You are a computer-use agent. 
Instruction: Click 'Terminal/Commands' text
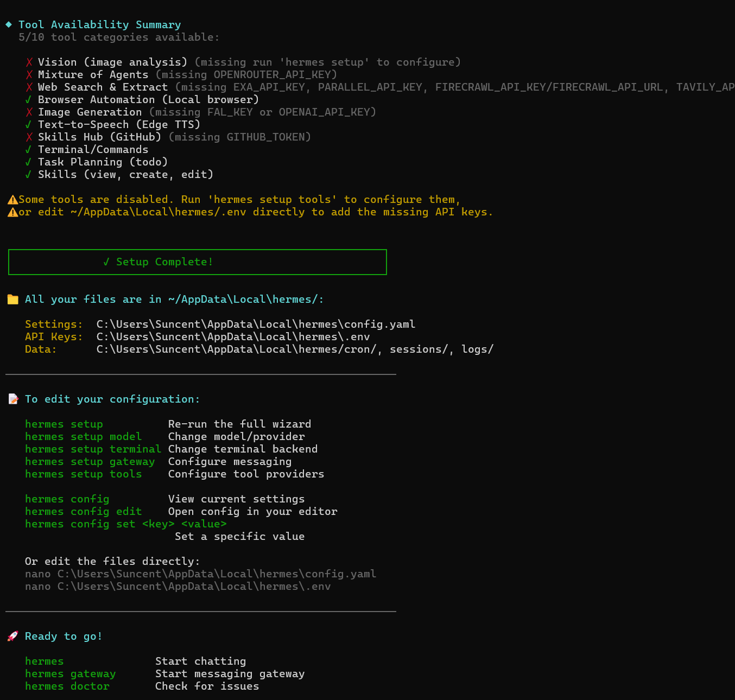point(93,150)
